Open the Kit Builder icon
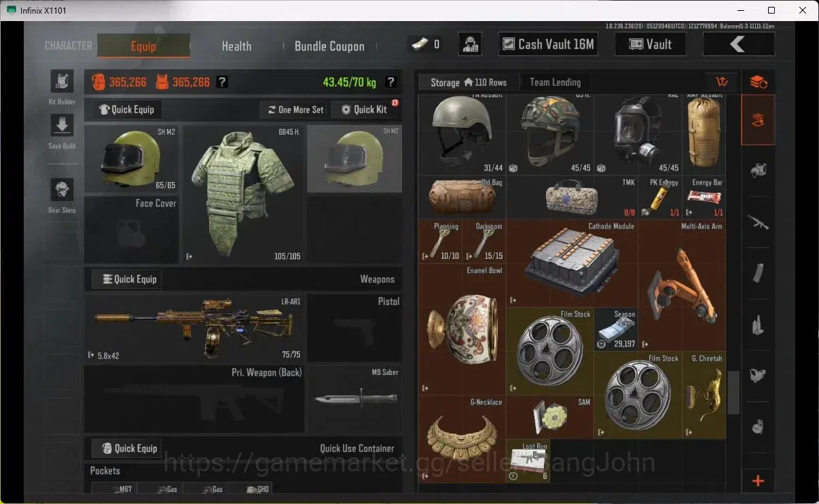Viewport: 819px width, 504px height. 62,82
